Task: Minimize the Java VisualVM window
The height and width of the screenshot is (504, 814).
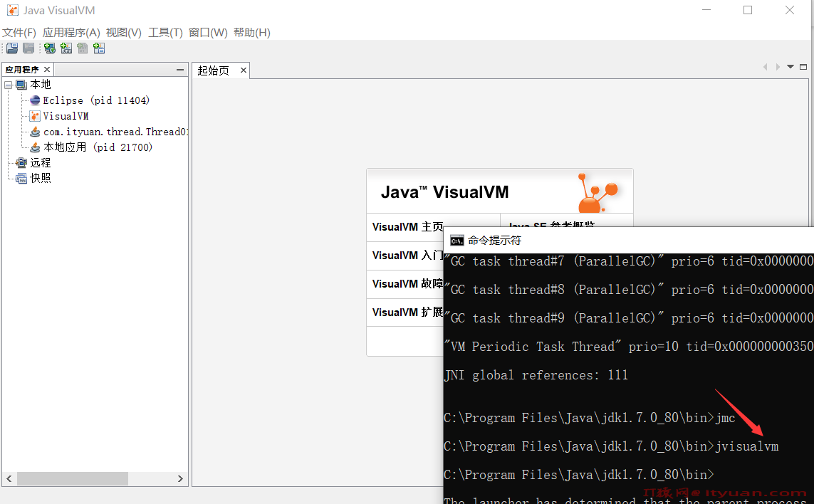Action: point(706,10)
